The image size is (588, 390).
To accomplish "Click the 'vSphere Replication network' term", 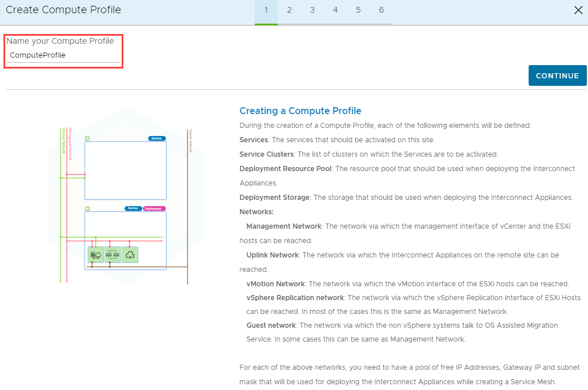I will pyautogui.click(x=295, y=298).
